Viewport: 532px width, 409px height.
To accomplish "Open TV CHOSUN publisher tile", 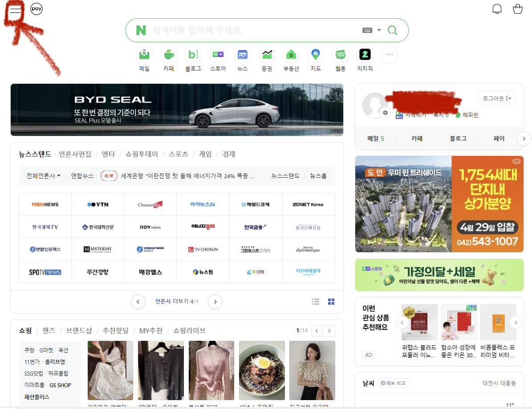I will click(x=203, y=249).
